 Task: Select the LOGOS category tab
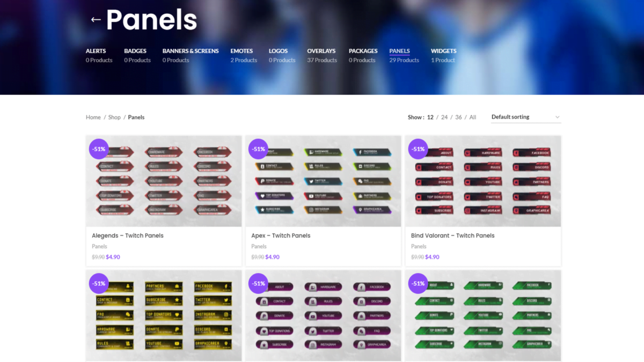(278, 51)
